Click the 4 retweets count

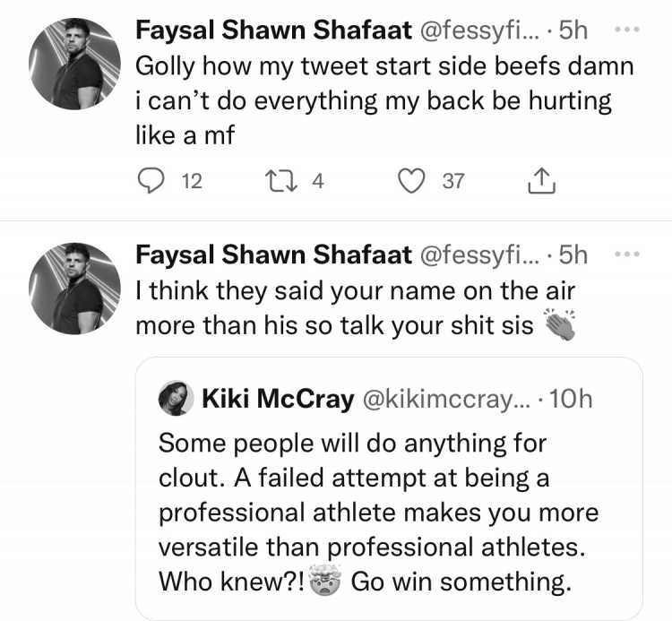317,181
